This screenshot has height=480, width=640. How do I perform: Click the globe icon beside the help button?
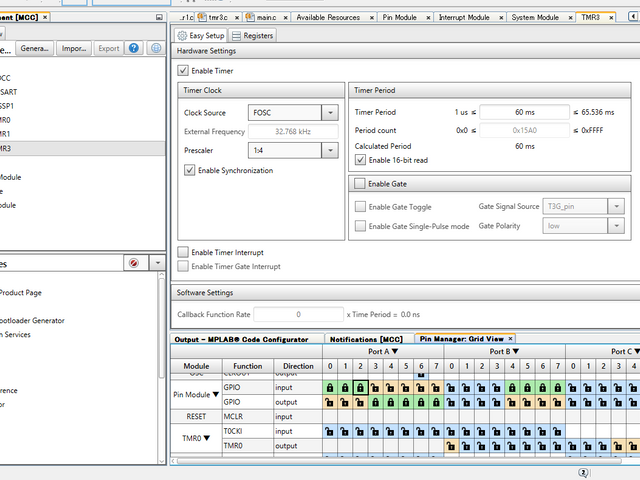155,48
